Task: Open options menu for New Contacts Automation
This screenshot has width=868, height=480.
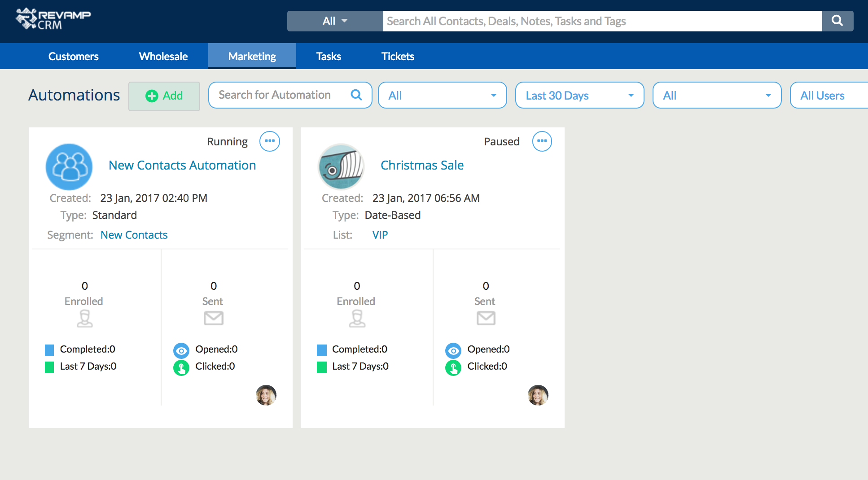Action: 270,141
